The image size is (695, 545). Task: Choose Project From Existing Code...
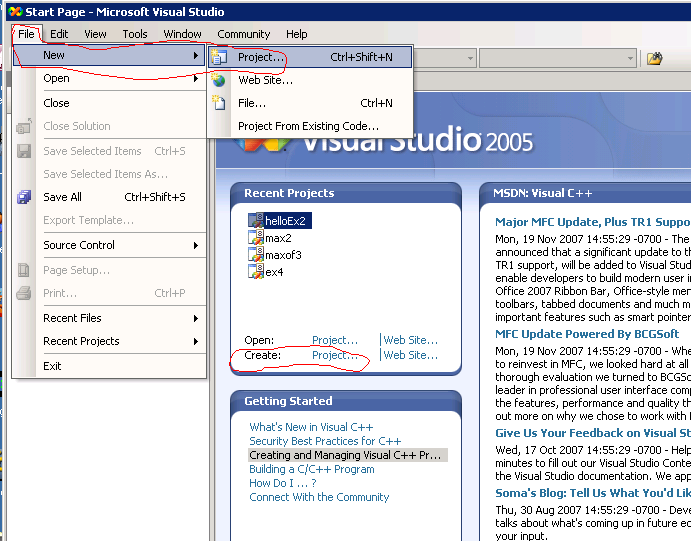tap(310, 126)
